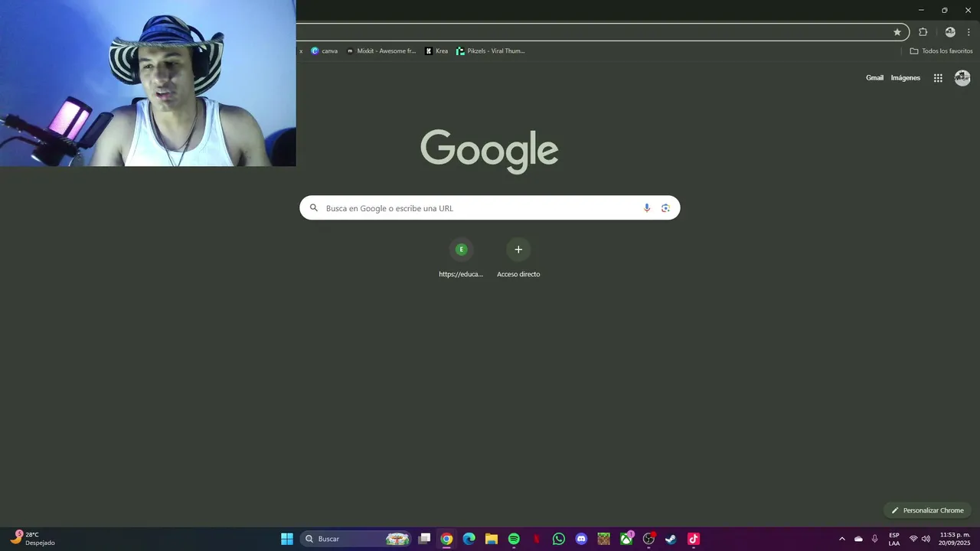The image size is (980, 551).
Task: Open the Wi-Fi network tray icon
Action: point(913,539)
